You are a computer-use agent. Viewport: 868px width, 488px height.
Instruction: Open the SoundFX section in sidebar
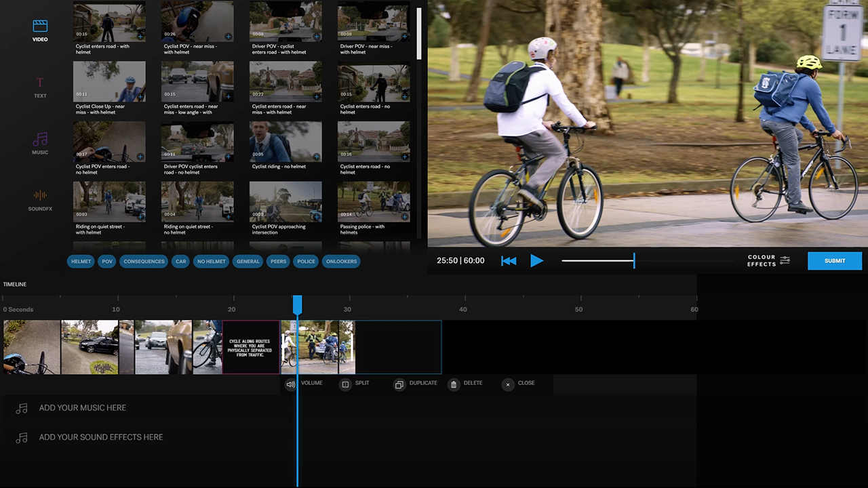[40, 200]
